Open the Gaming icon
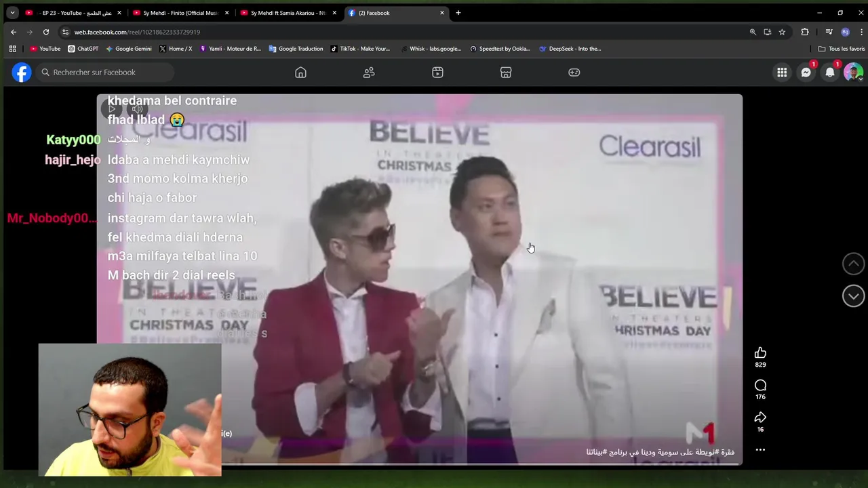 tap(574, 73)
